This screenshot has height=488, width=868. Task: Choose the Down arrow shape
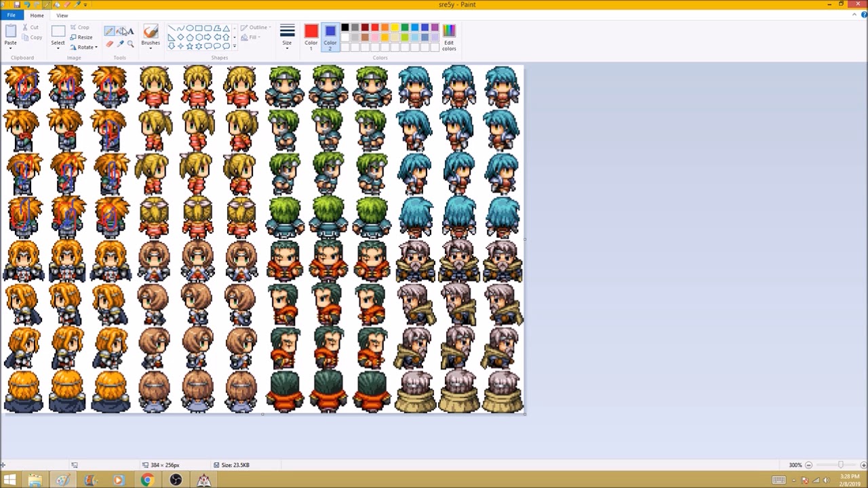(172, 46)
